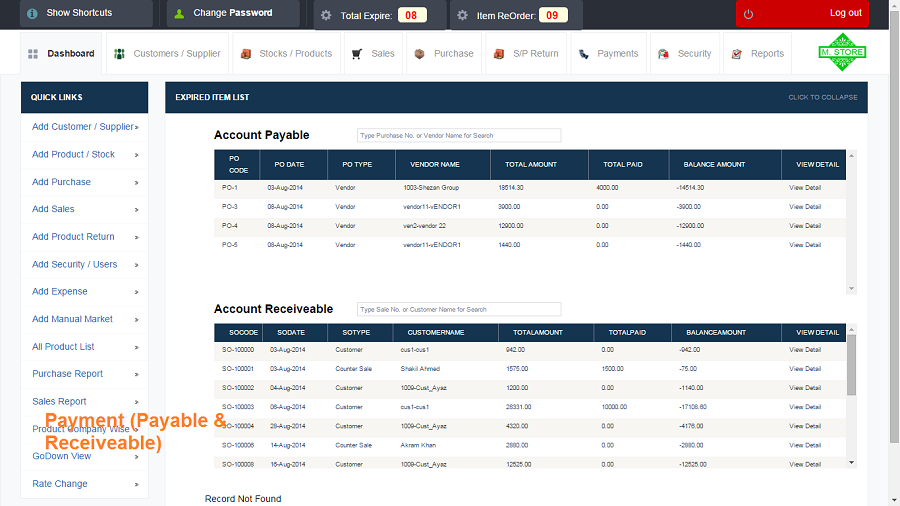Click the QUICK LINKS panel header

point(84,98)
